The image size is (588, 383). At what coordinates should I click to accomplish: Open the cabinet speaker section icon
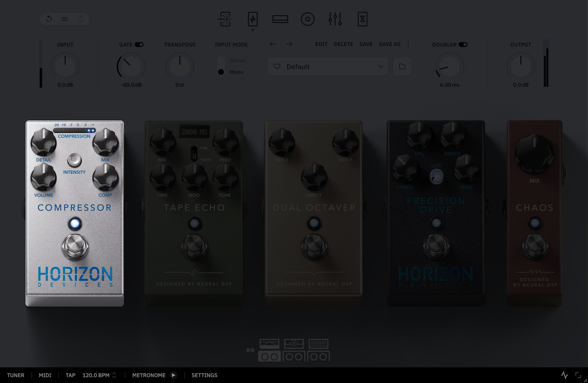click(x=308, y=19)
